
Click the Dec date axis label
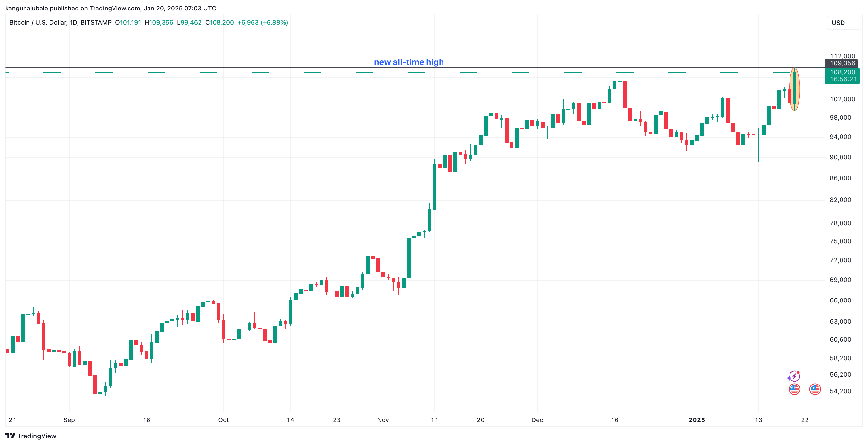[537, 420]
